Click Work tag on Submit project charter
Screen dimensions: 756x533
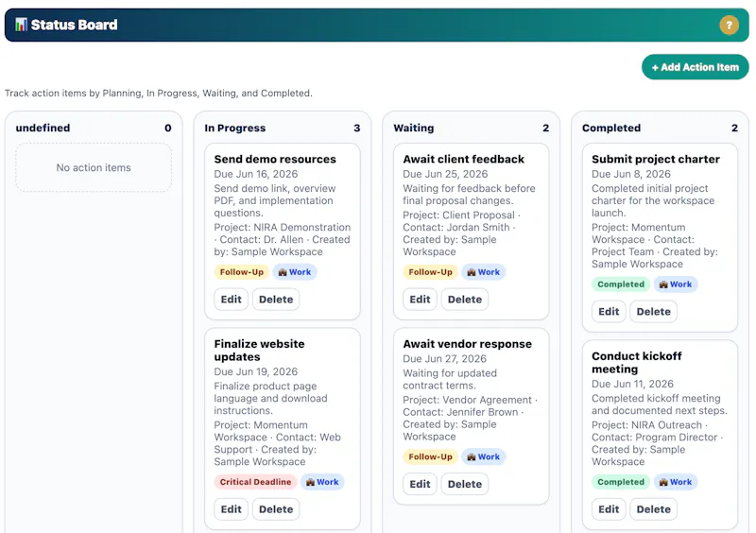point(676,284)
